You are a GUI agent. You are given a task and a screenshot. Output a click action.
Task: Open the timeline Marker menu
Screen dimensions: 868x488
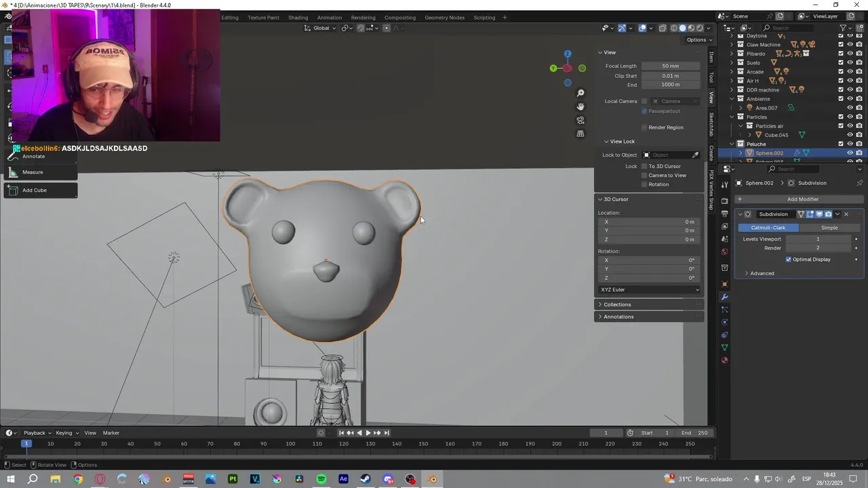111,433
